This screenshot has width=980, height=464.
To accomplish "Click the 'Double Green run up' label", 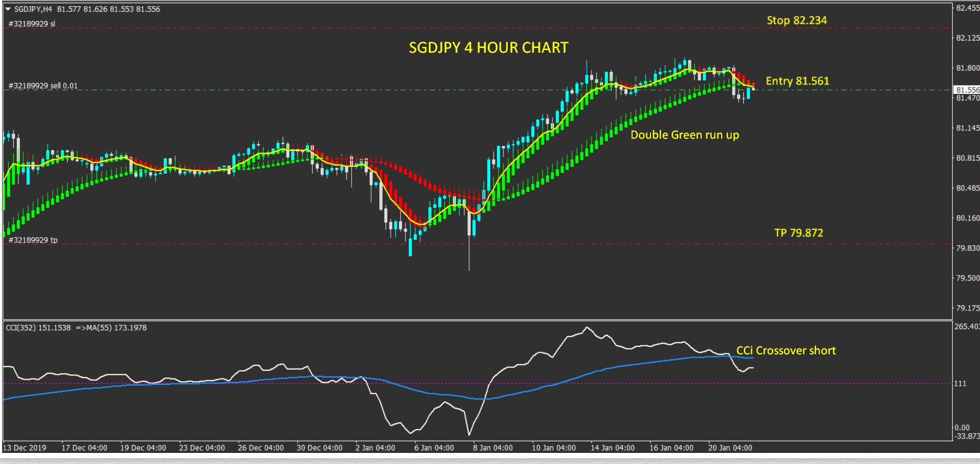I will click(685, 135).
